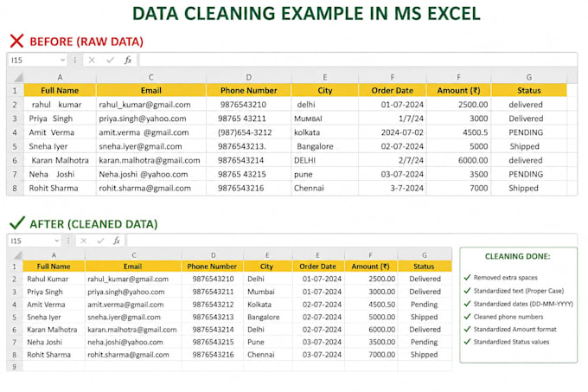This screenshot has height=392, width=588.
Task: Select the MUMBAI city cell in the raw data
Action: [325, 119]
